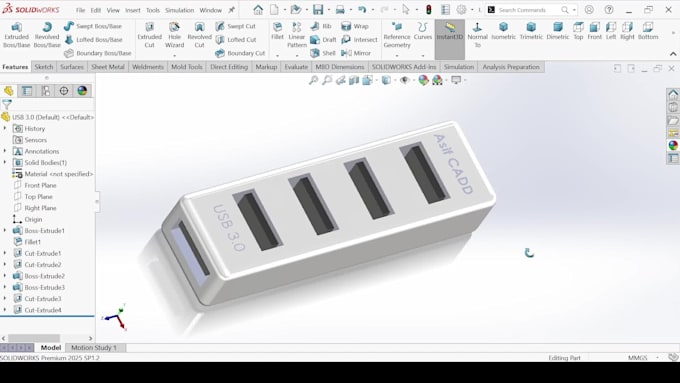The image size is (680, 383).
Task: Open the ConfigurationManager tab icon
Action: point(46,91)
